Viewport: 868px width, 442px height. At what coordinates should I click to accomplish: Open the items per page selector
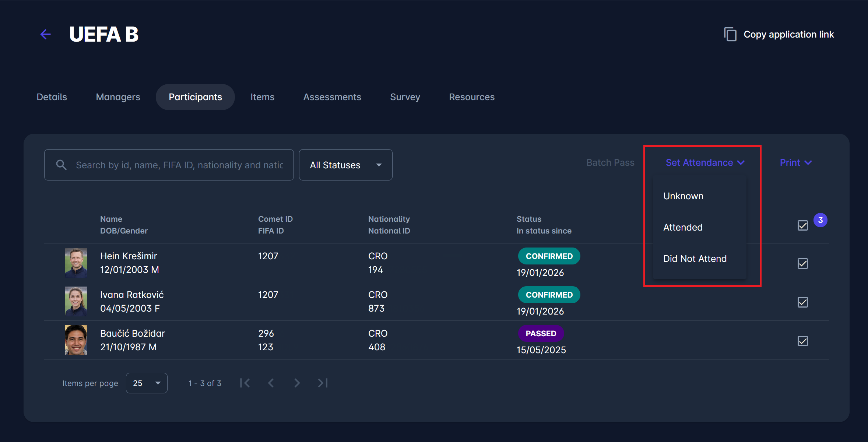click(147, 383)
